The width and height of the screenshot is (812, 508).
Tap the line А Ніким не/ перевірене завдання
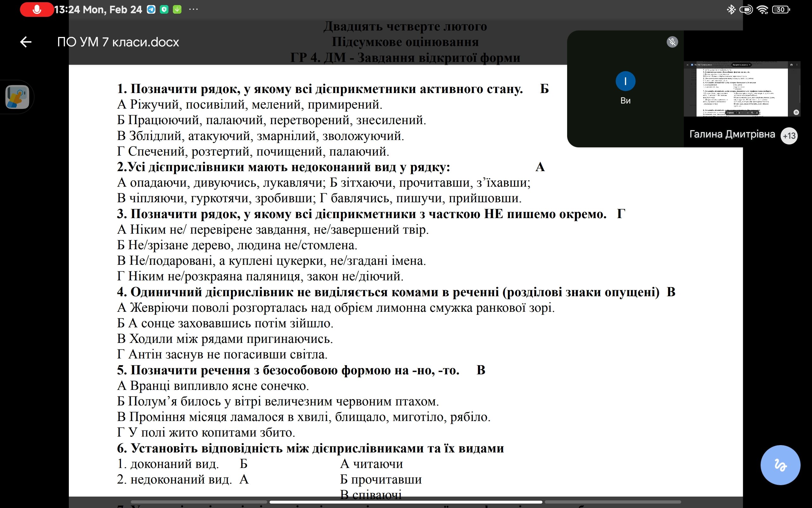pos(273,230)
